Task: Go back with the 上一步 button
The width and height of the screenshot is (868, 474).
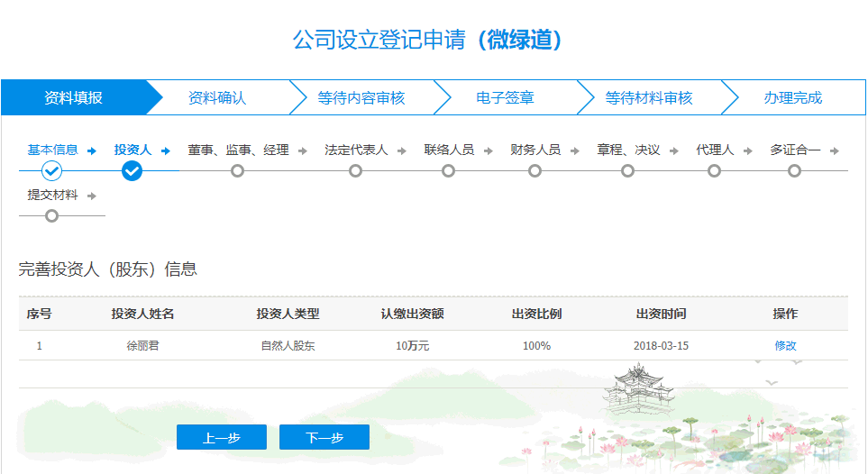Action: pos(222,437)
